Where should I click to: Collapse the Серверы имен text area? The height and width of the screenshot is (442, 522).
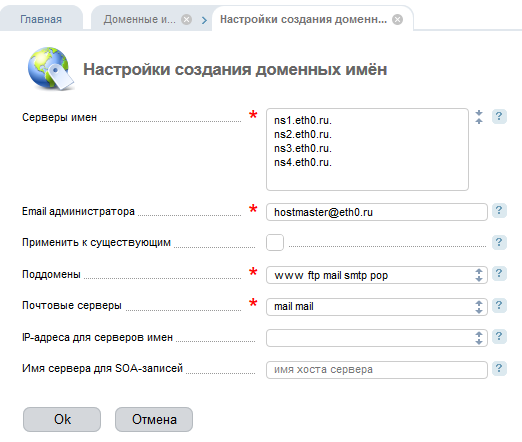click(x=479, y=117)
